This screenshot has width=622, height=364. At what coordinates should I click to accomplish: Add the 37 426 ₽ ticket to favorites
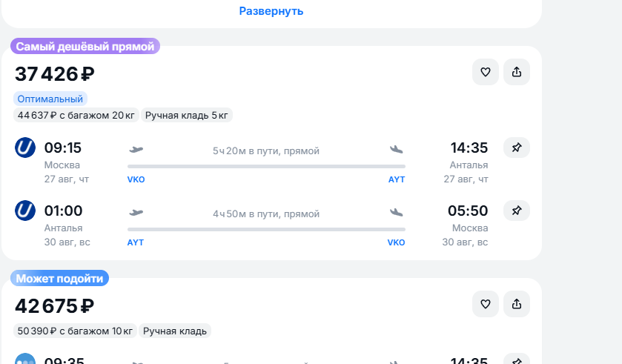(x=485, y=72)
